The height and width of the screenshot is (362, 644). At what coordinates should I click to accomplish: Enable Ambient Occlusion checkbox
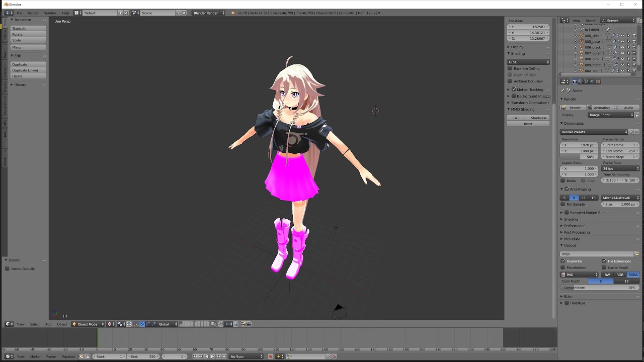tap(510, 81)
